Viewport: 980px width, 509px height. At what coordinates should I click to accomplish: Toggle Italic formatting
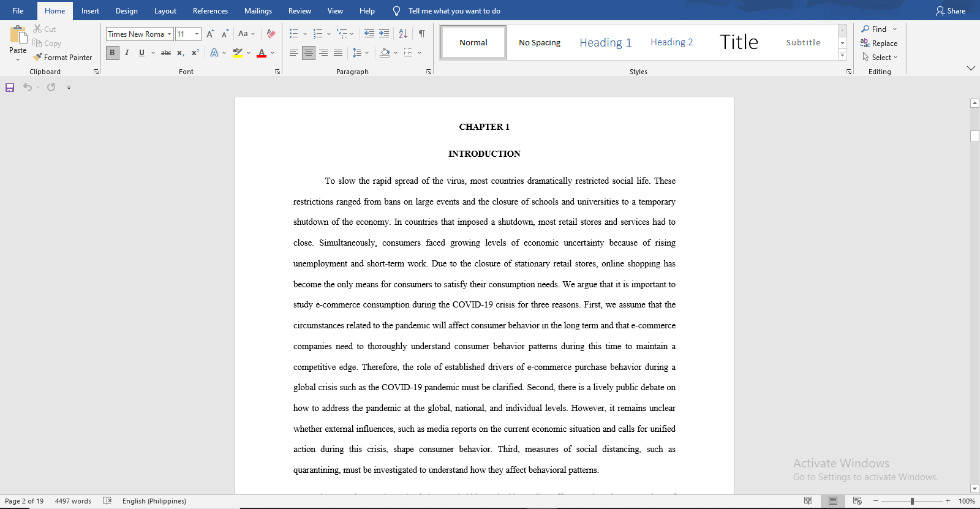point(127,53)
